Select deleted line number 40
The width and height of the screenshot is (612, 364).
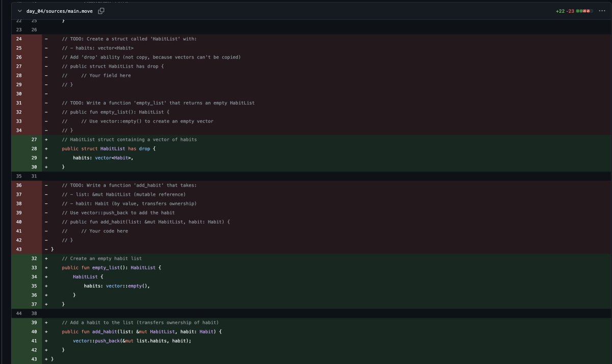tap(19, 222)
